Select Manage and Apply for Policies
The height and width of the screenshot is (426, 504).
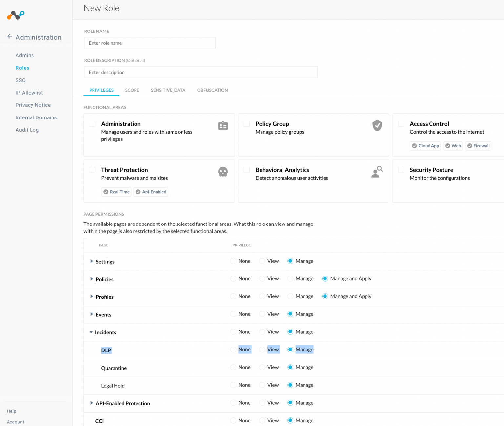pos(325,278)
